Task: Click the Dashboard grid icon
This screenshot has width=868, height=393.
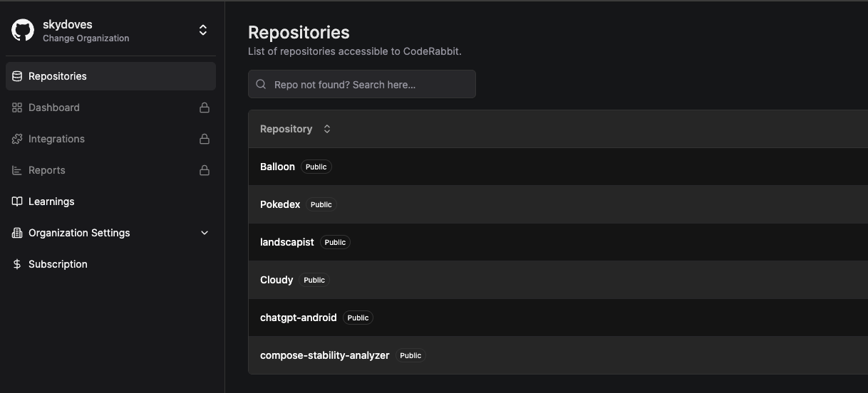Action: click(17, 108)
